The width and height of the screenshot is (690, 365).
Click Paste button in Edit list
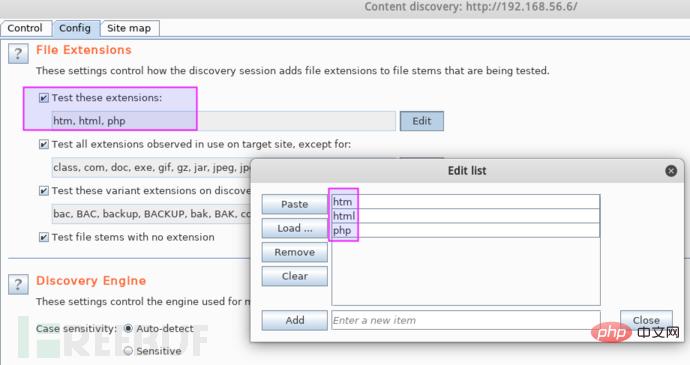(294, 204)
